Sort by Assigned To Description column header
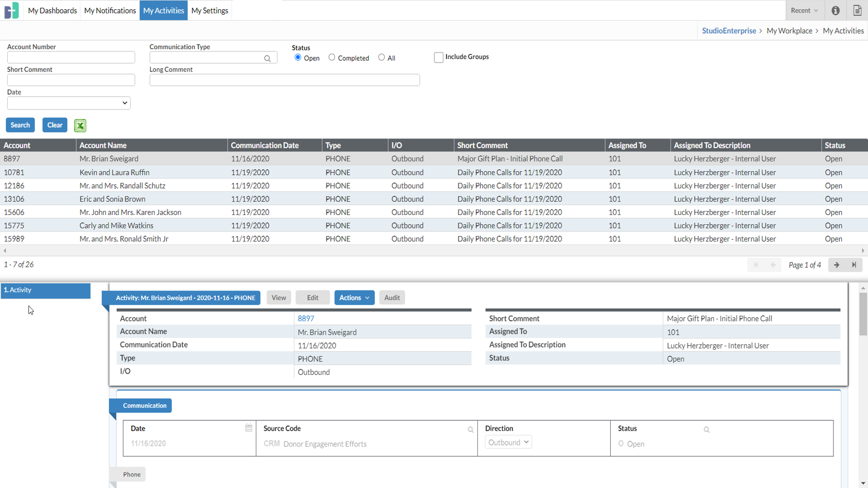Viewport: 868px width, 488px height. point(746,146)
